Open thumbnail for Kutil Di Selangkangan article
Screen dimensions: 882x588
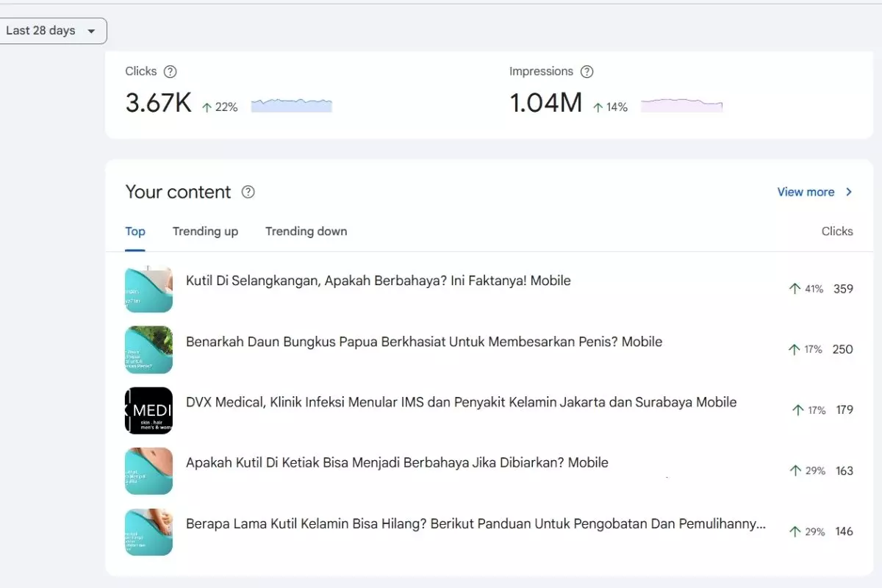[148, 289]
